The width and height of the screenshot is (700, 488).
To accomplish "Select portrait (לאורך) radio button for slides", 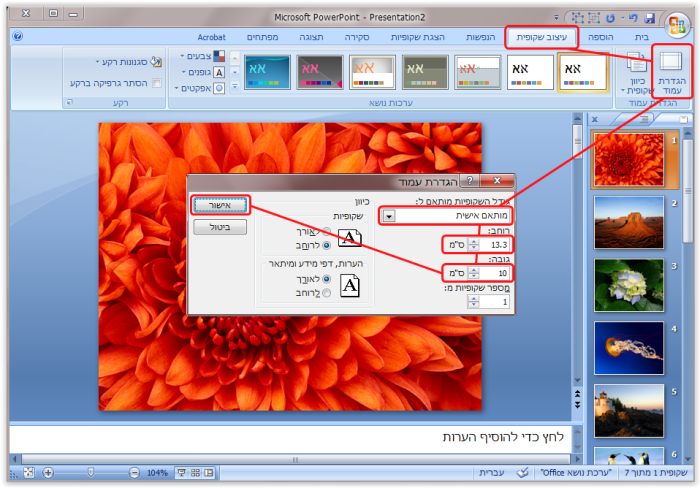I will click(x=326, y=230).
